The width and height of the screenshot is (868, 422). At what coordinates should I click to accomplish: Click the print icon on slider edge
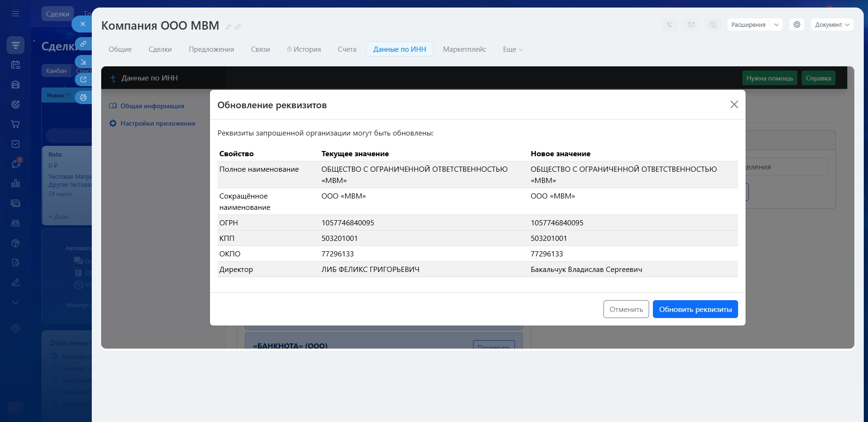click(83, 97)
